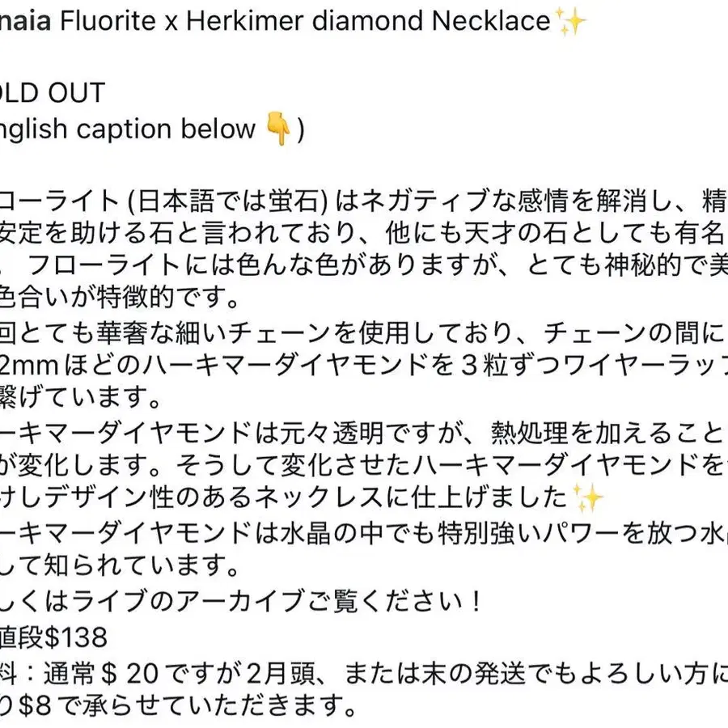Image resolution: width=728 pixels, height=728 pixels.
Task: Click the username text ending in 'naia'
Action: tap(26, 21)
